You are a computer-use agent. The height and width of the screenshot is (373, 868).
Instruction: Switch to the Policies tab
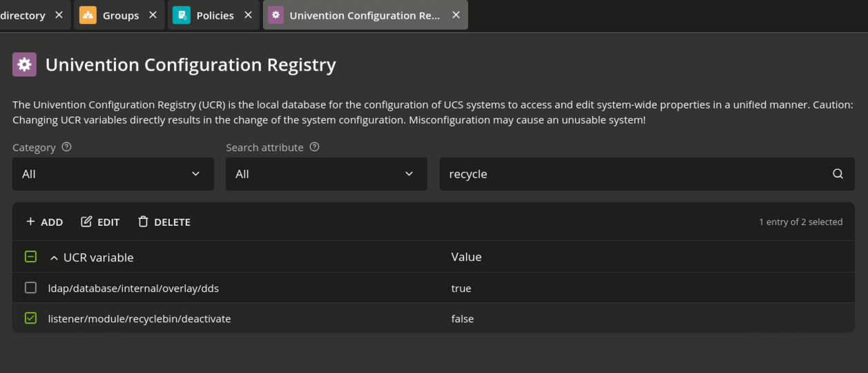pos(213,15)
